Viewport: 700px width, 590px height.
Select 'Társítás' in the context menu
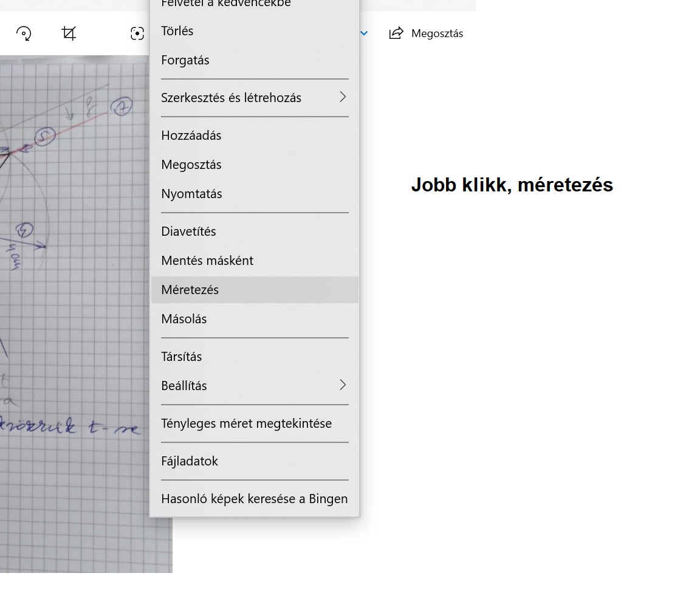[182, 357]
